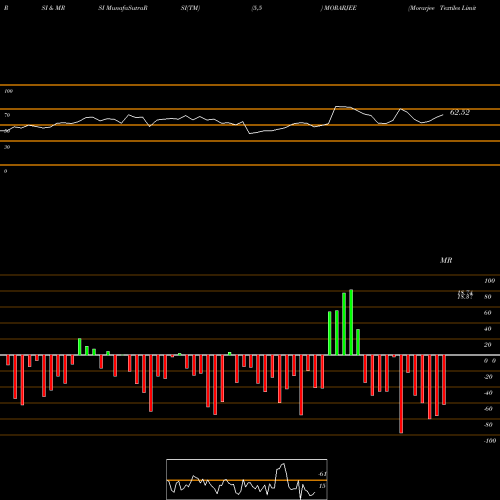This screenshot has width=500, height=500.
Task: Click the RSI value 62.52 label
Action: 460,113
